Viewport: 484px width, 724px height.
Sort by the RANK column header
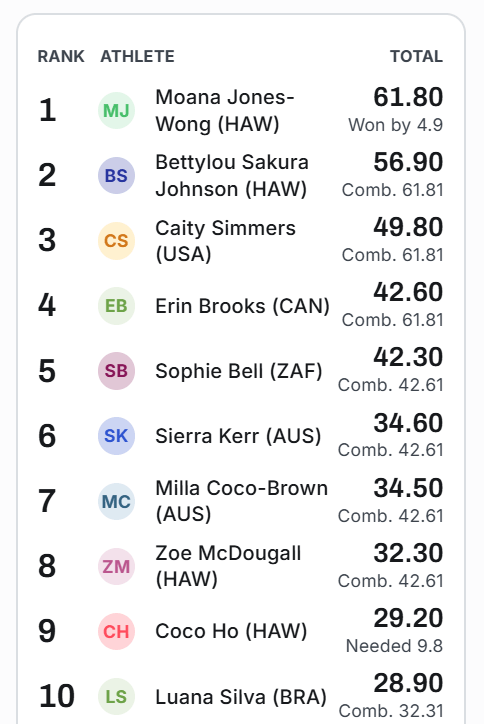pos(61,56)
